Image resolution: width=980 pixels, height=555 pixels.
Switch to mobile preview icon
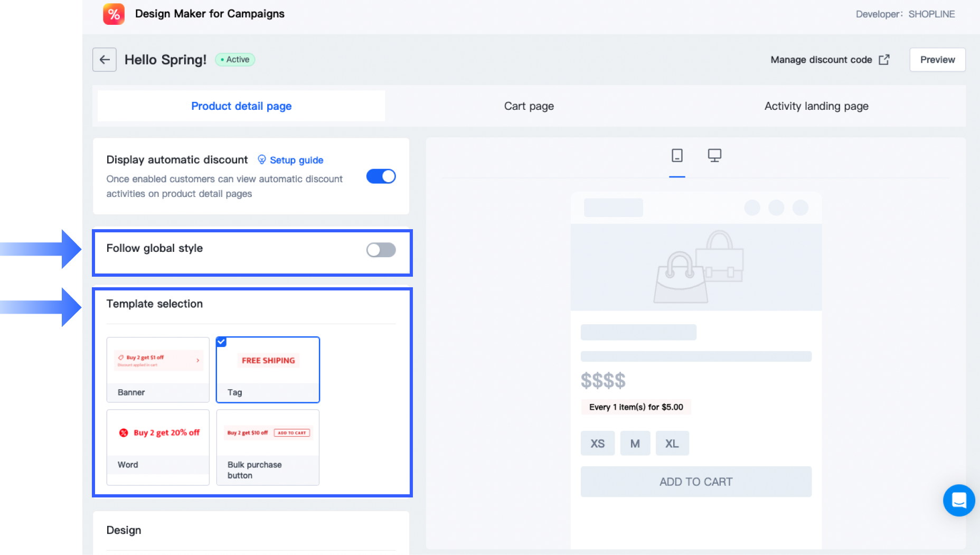[x=677, y=155]
